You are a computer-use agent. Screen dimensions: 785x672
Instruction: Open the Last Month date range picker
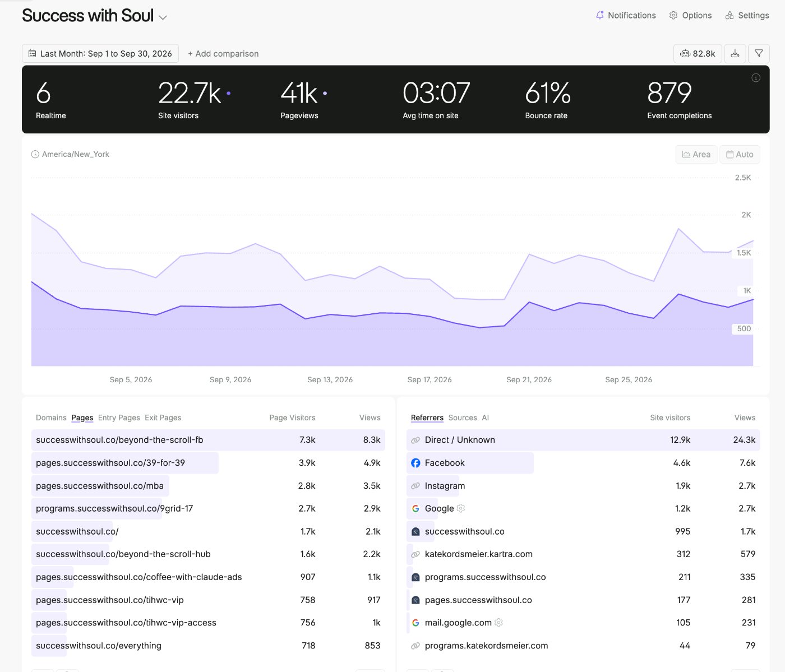pos(100,53)
